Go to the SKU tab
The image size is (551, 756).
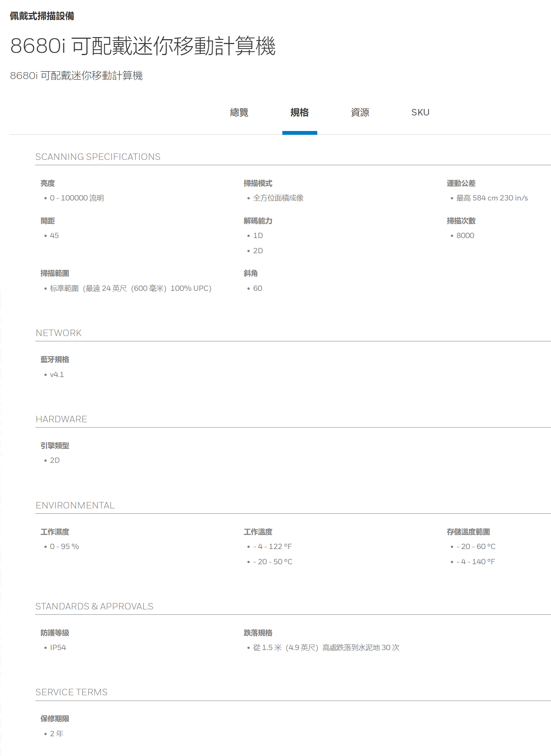coord(420,112)
